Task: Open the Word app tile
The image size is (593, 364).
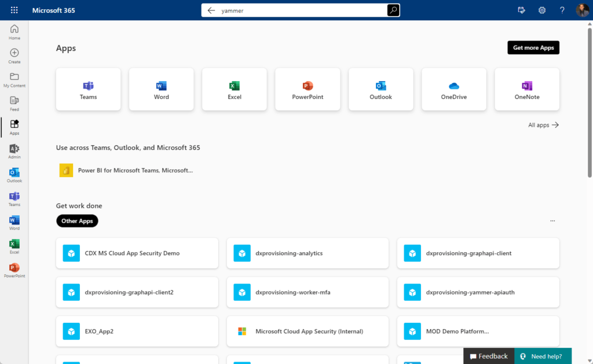Action: (x=162, y=89)
